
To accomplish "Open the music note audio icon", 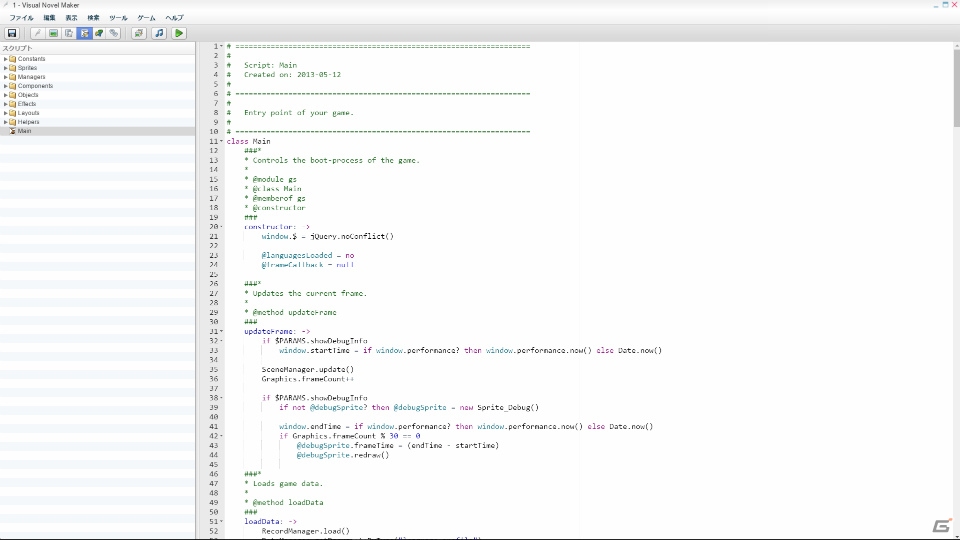I will click(159, 33).
